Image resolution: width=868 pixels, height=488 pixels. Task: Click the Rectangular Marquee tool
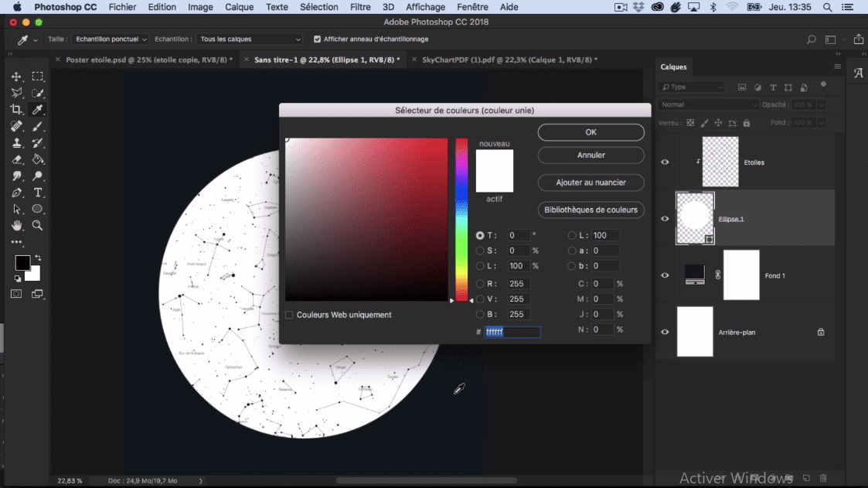pyautogui.click(x=37, y=77)
